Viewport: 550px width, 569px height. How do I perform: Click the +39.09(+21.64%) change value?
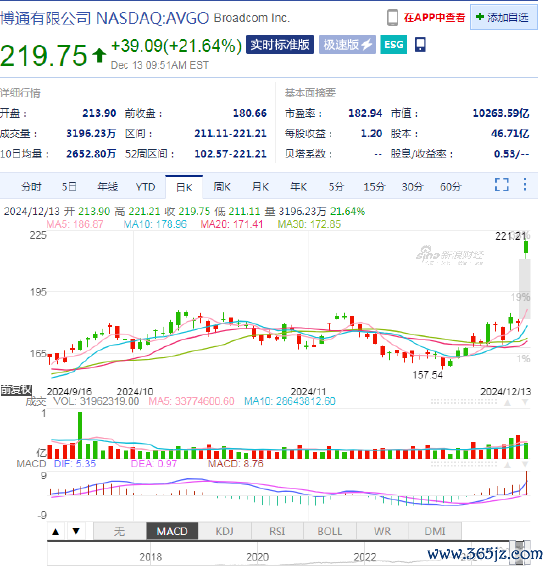[176, 46]
